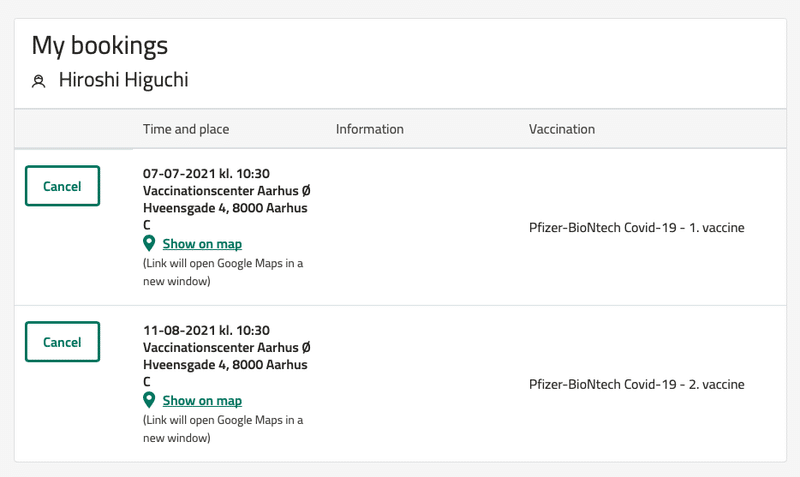The height and width of the screenshot is (477, 800).
Task: Click Pfizer-BioNtech Covid-19 - 2. vaccine text
Action: [636, 384]
